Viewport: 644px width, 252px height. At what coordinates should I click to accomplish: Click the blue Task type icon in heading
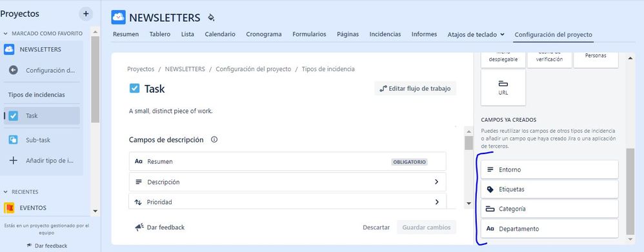click(134, 88)
